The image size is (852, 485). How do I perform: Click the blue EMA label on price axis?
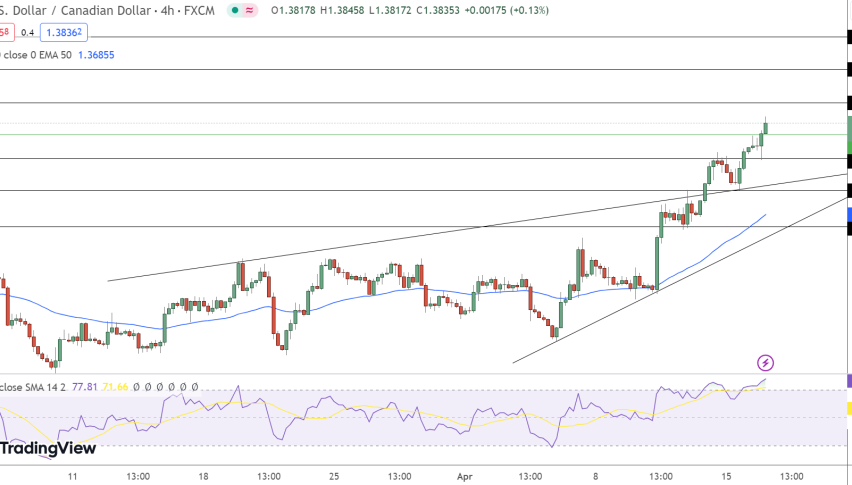849,215
